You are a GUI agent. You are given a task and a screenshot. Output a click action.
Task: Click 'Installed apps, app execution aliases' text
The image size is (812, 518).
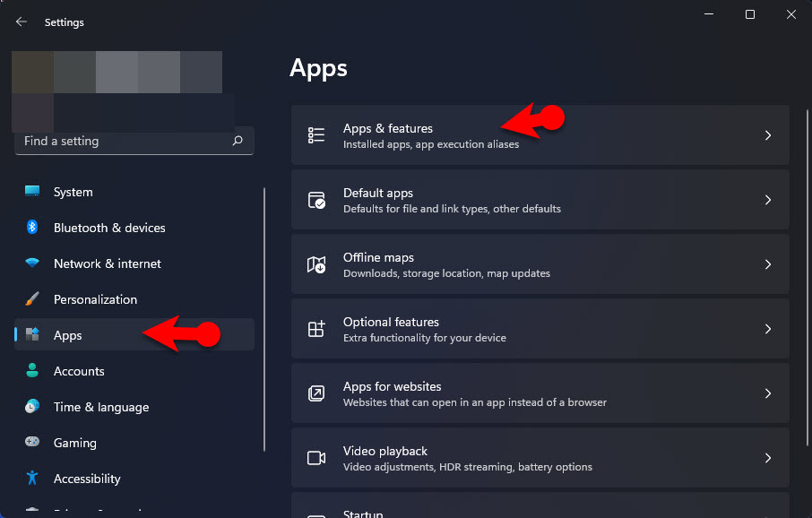(431, 144)
